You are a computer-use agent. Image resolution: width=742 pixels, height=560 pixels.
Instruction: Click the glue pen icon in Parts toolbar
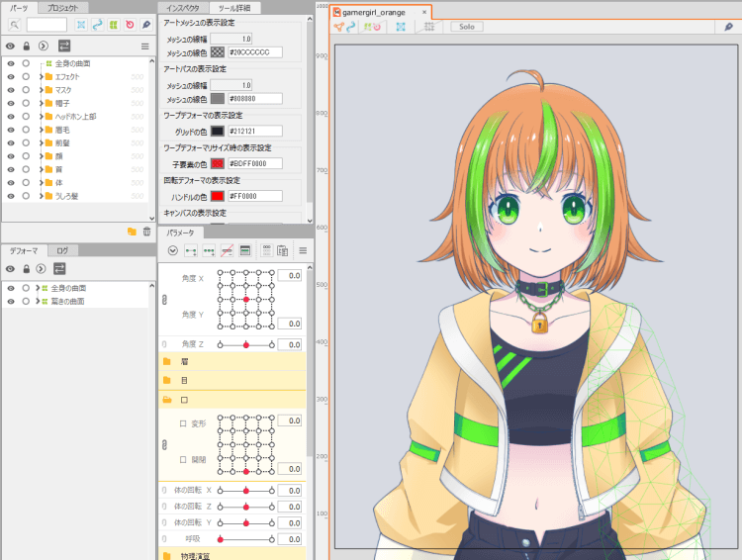146,25
